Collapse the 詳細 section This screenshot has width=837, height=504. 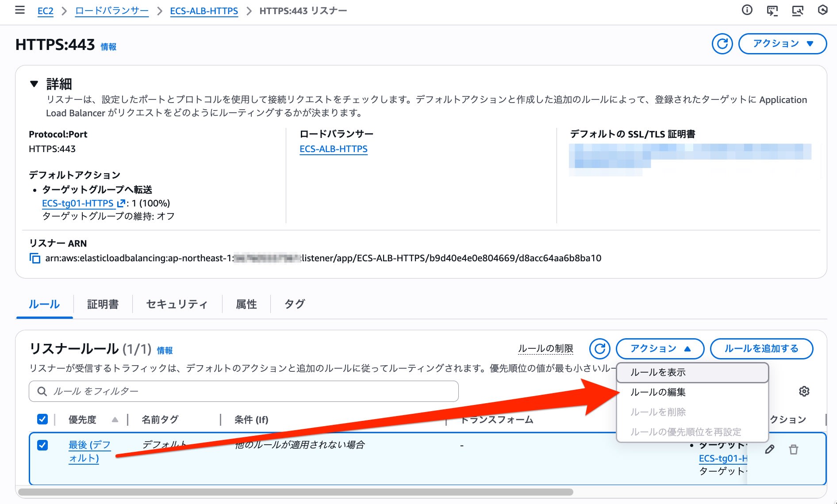[34, 82]
